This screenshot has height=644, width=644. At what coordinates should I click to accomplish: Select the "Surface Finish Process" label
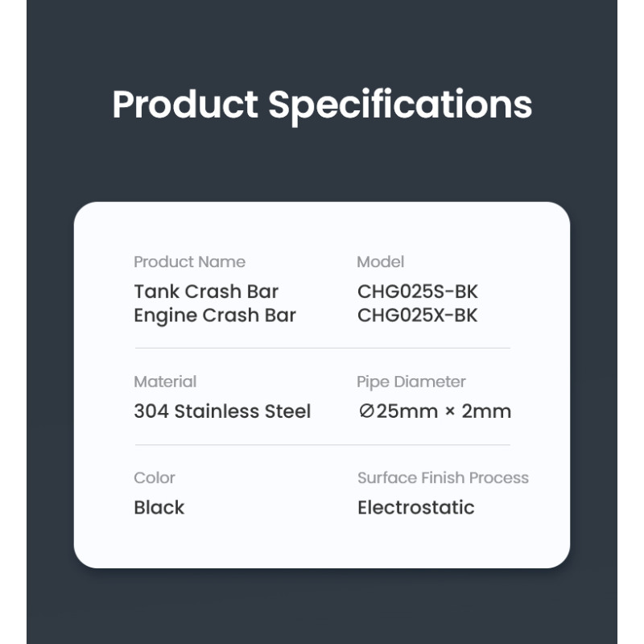click(443, 477)
